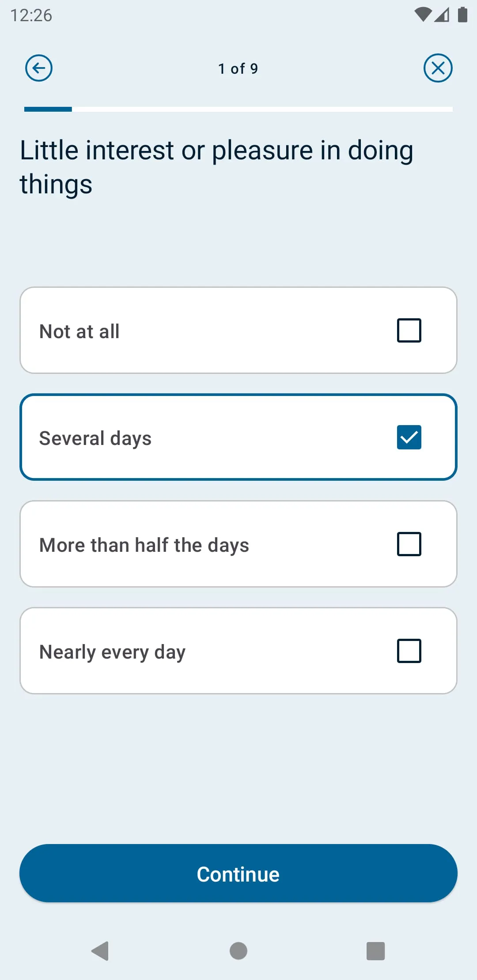The width and height of the screenshot is (477, 980).
Task: Deselect the Several days answer card
Action: click(238, 437)
